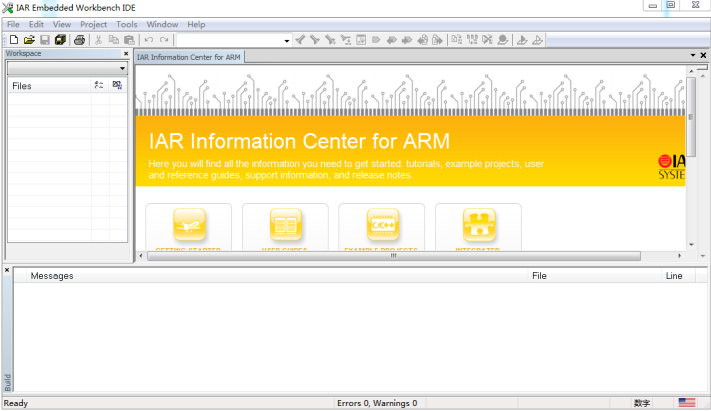Click the Open file folder icon
Viewport: 711px width, 411px height.
(29, 40)
